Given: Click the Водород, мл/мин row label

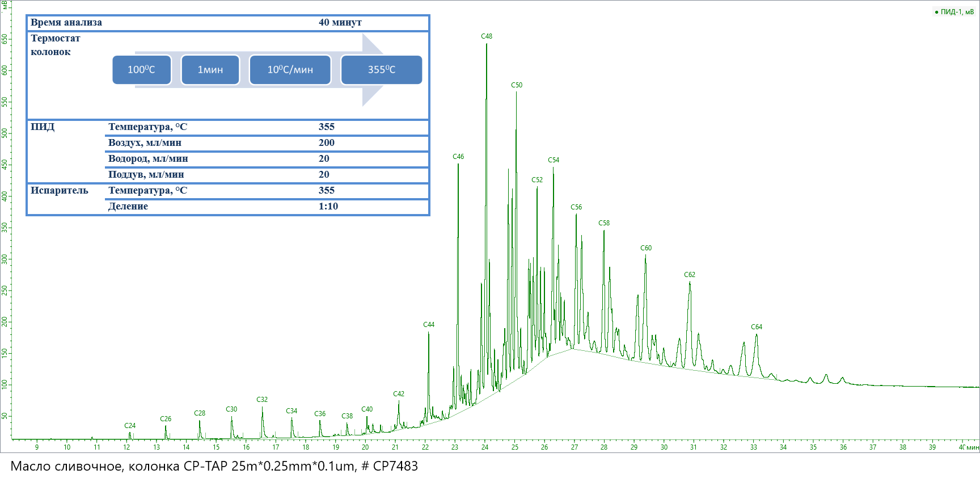Looking at the screenshot, I should (148, 159).
